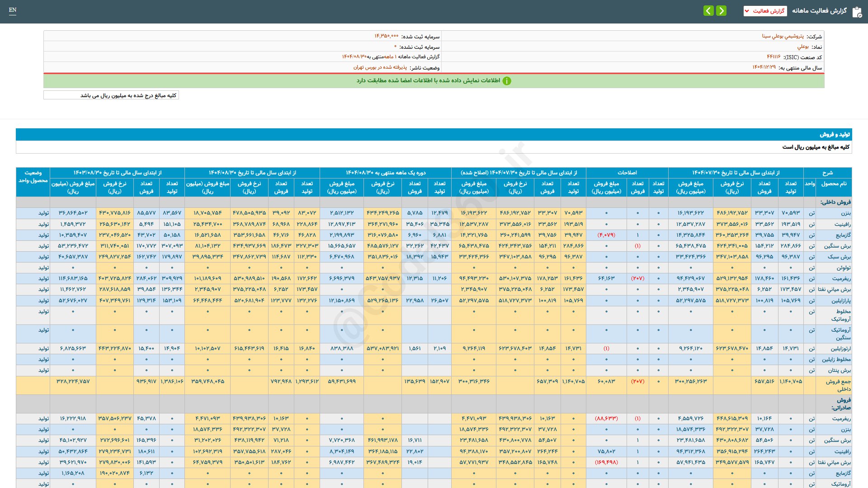The width and height of the screenshot is (868, 488).
Task: Click the green info icon in banner
Action: (507, 81)
